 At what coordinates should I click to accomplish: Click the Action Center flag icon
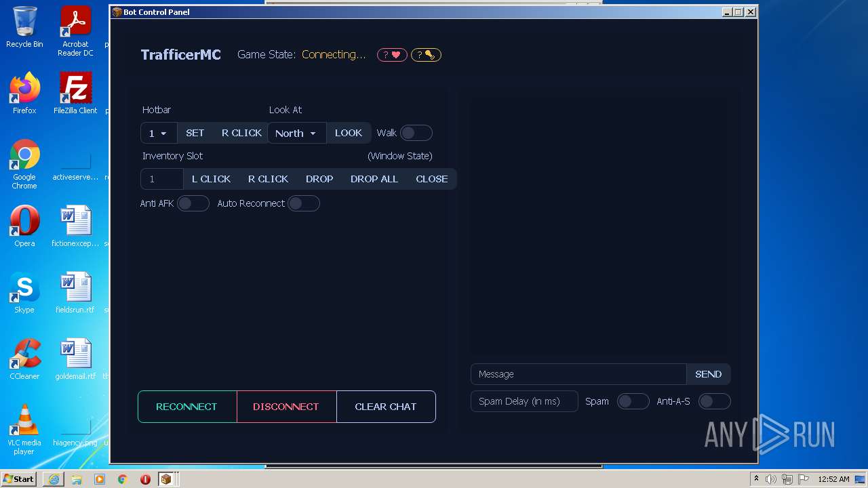(x=804, y=479)
